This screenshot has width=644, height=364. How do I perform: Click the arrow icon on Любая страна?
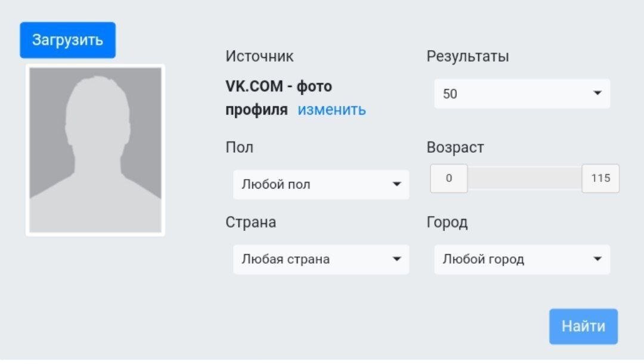[397, 259]
